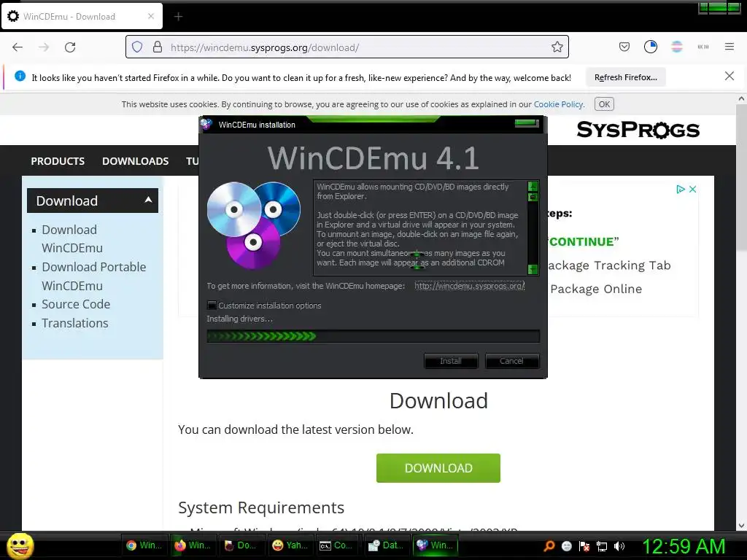Click the installer description scrollbar thumb
This screenshot has height=560, width=747.
tap(533, 197)
